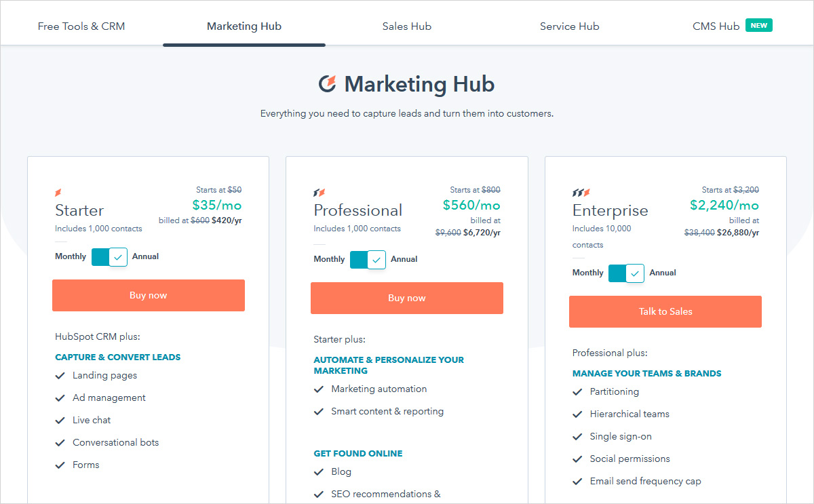The image size is (814, 504).
Task: Switch to the Sales Hub tab
Action: coord(407,26)
